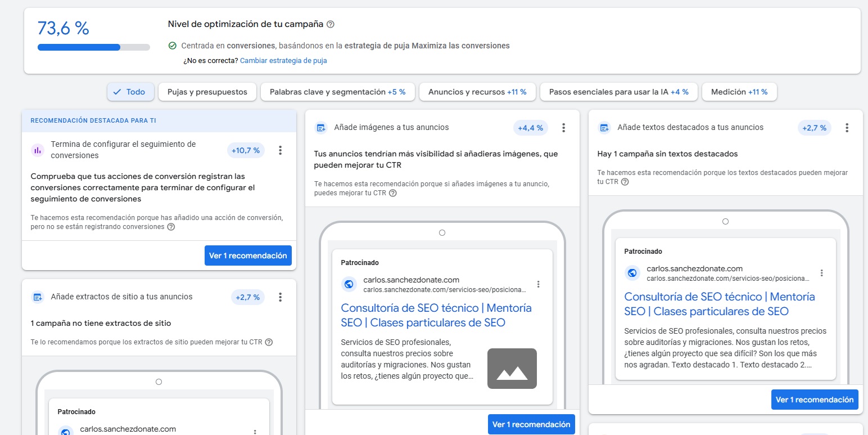868x435 pixels.
Task: Click the "Cambiar estrategia de puja" link
Action: [283, 60]
